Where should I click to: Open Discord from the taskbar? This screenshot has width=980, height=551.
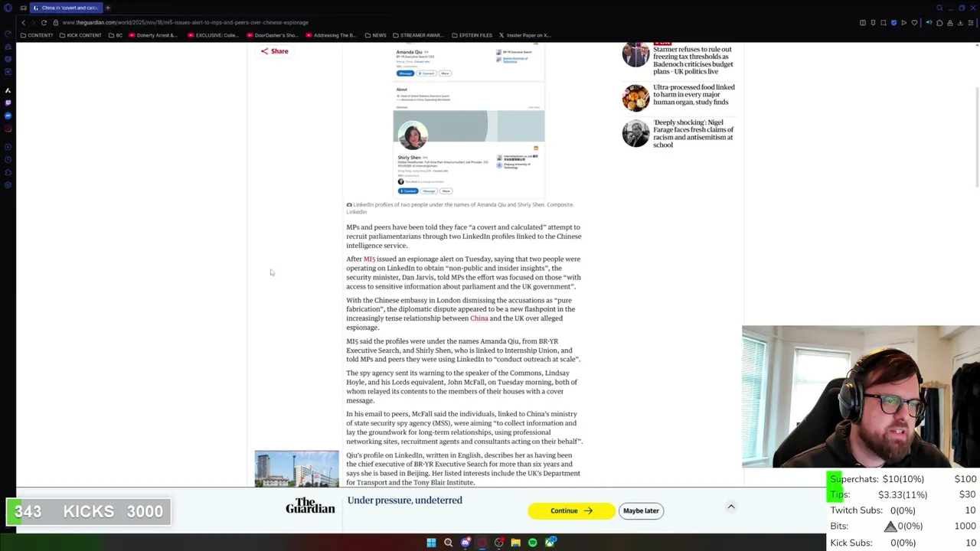point(465,543)
